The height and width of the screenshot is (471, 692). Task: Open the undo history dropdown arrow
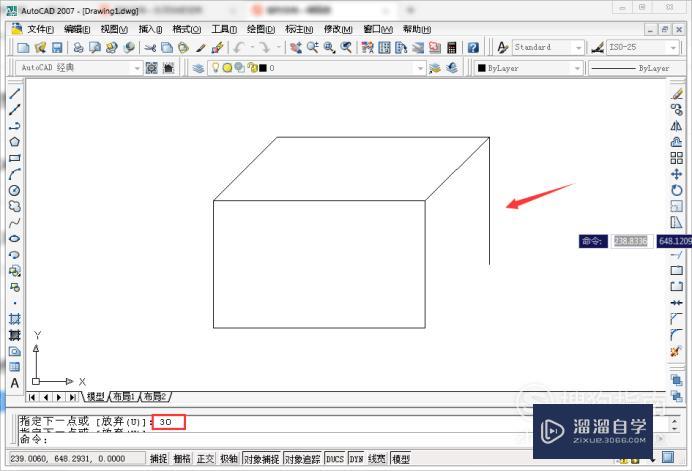(252, 47)
